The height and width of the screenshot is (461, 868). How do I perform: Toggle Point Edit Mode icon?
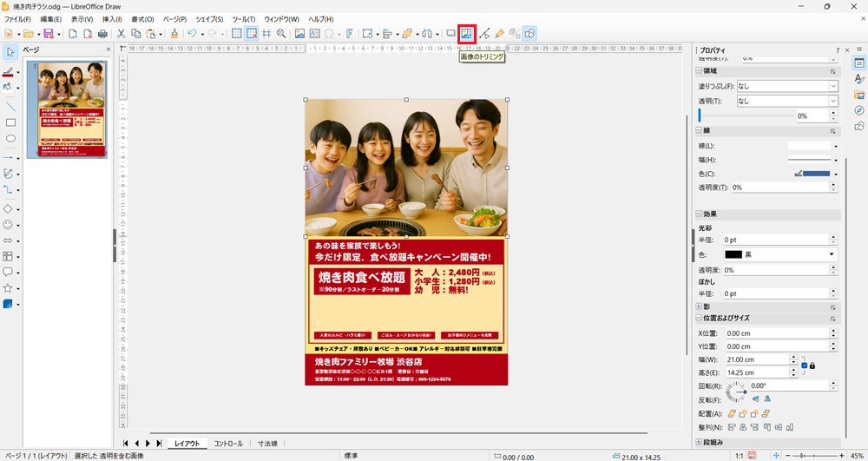(484, 34)
